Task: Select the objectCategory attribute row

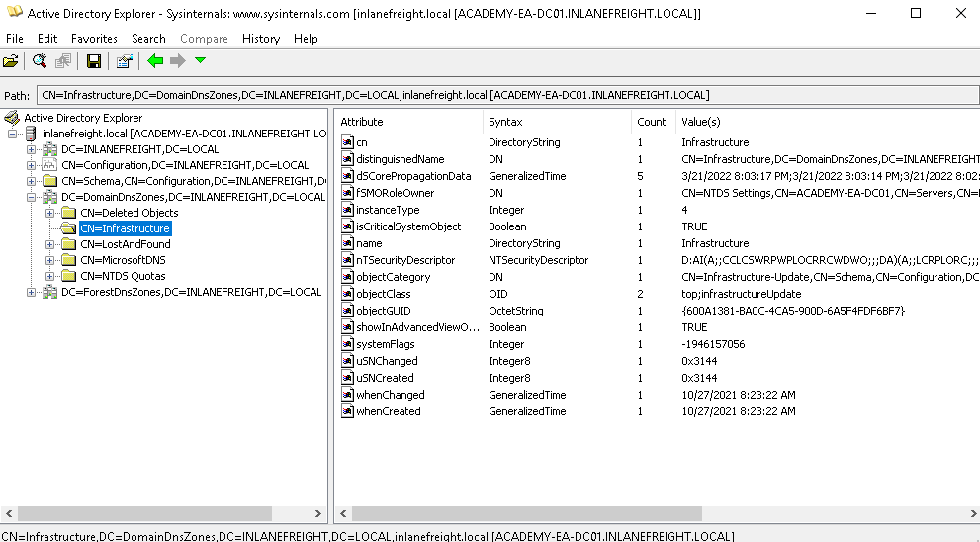Action: point(660,277)
